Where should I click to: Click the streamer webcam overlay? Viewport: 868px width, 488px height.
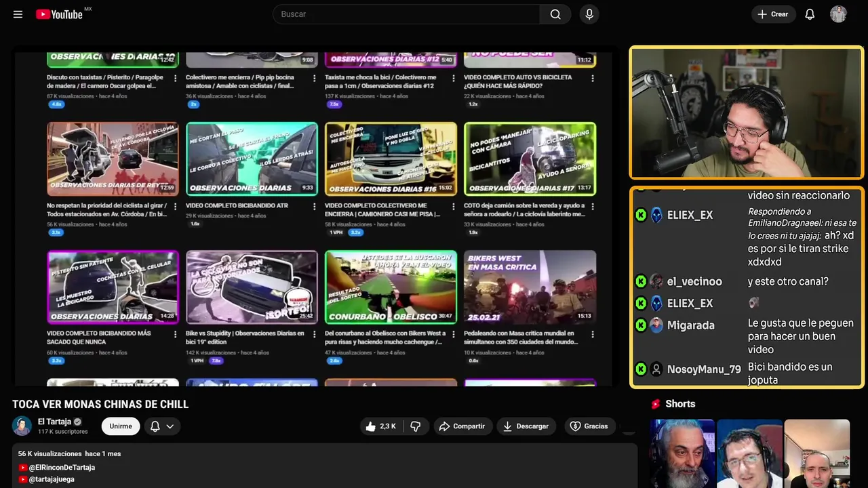coord(747,113)
